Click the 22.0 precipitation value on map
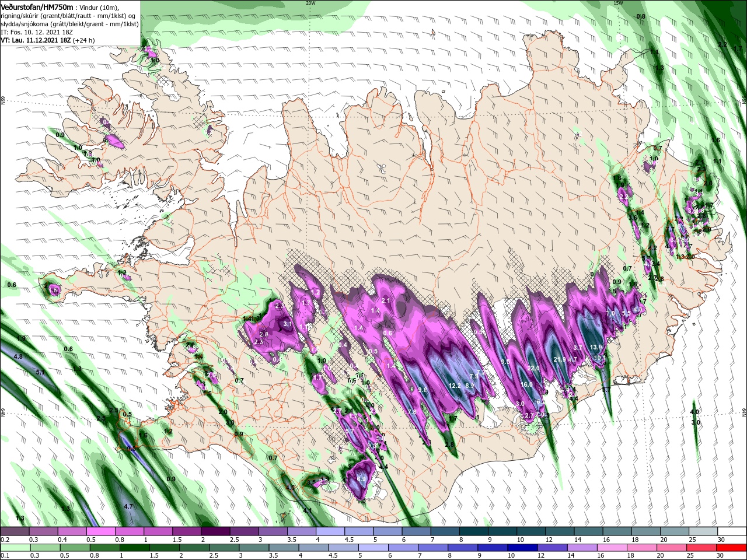The image size is (747, 560). [533, 369]
